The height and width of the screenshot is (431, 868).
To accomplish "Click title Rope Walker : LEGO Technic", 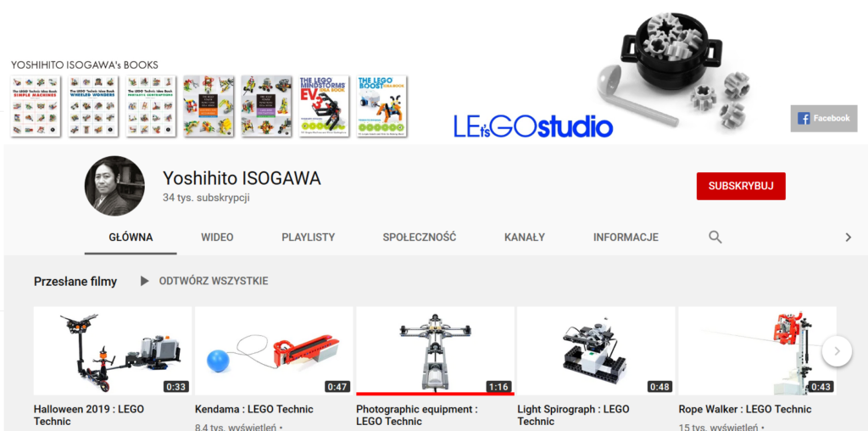I will point(745,410).
